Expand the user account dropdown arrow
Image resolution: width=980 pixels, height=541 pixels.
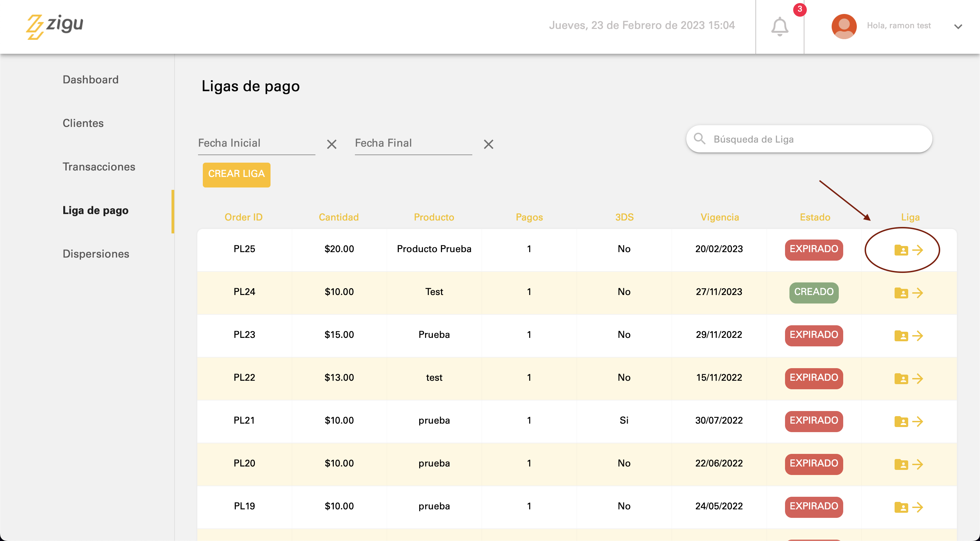point(958,27)
